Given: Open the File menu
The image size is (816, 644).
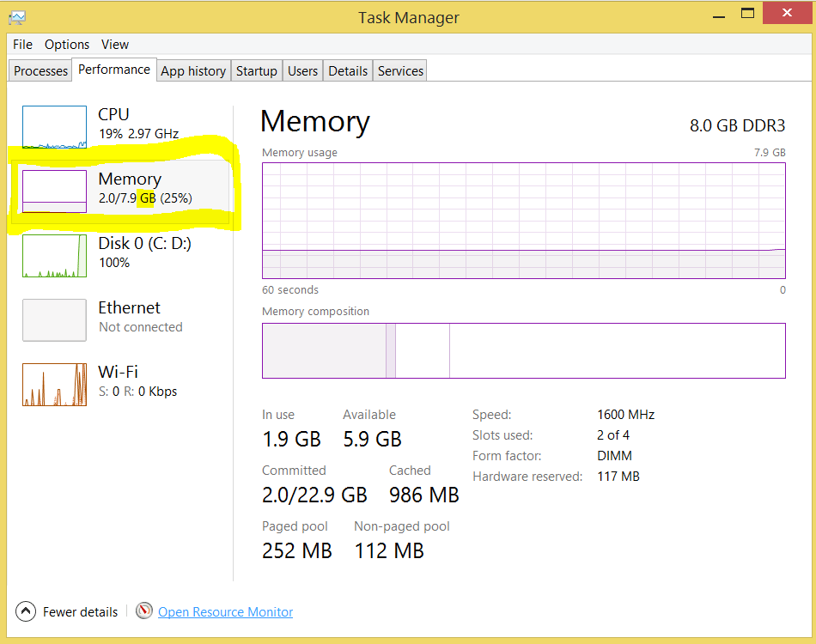Looking at the screenshot, I should (21, 44).
